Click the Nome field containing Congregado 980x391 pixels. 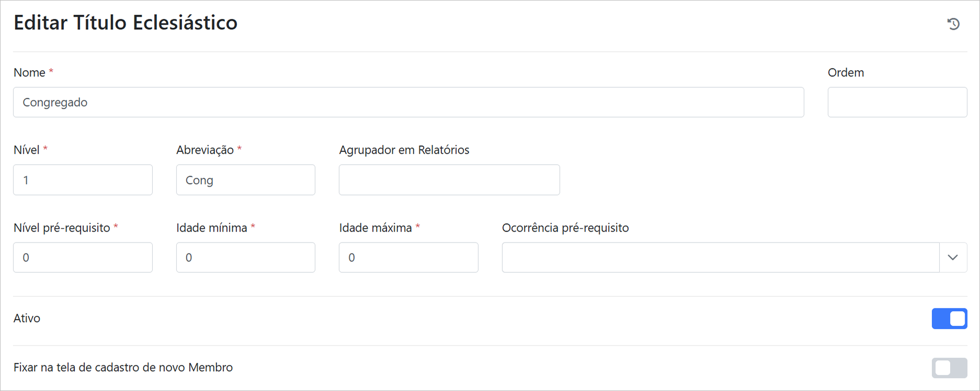coord(408,102)
